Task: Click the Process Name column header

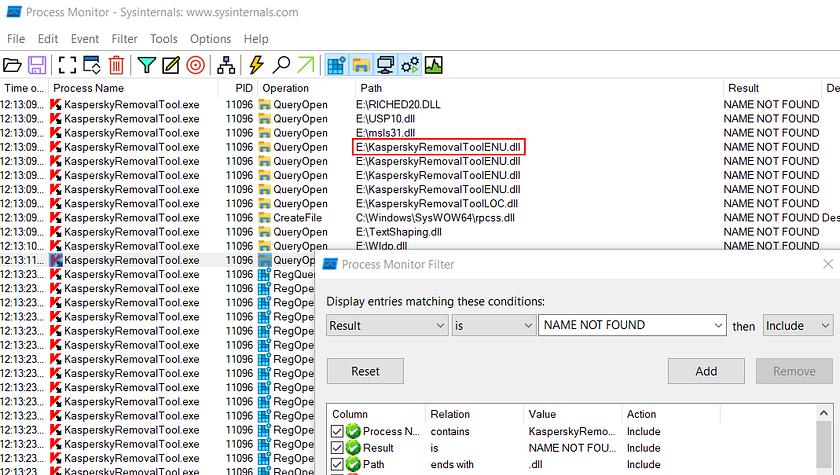Action: pos(133,88)
